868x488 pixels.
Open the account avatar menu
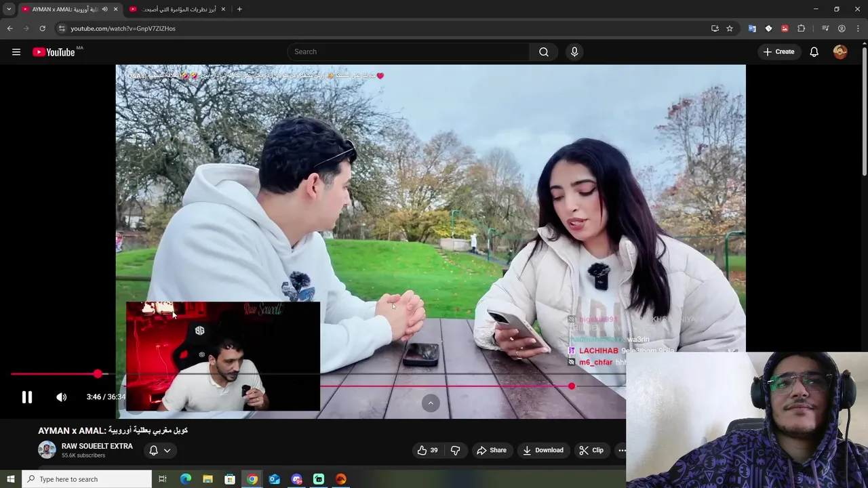tap(840, 52)
